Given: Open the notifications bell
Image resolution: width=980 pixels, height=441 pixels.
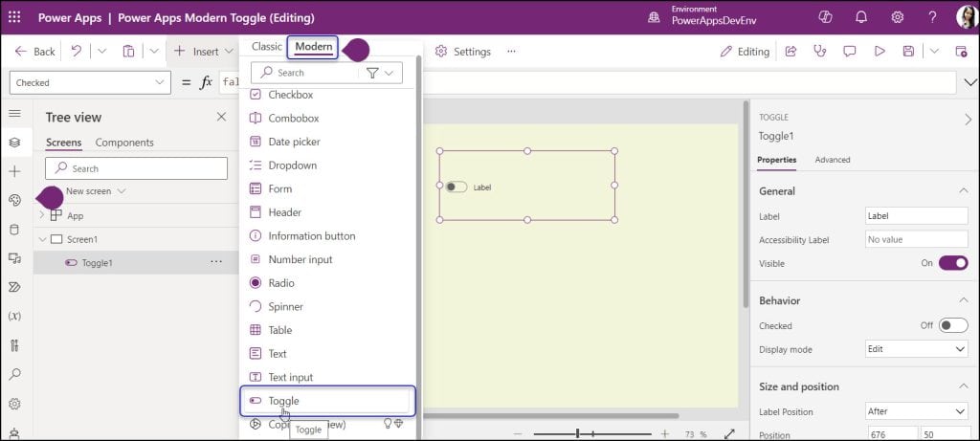Looking at the screenshot, I should pos(861,17).
